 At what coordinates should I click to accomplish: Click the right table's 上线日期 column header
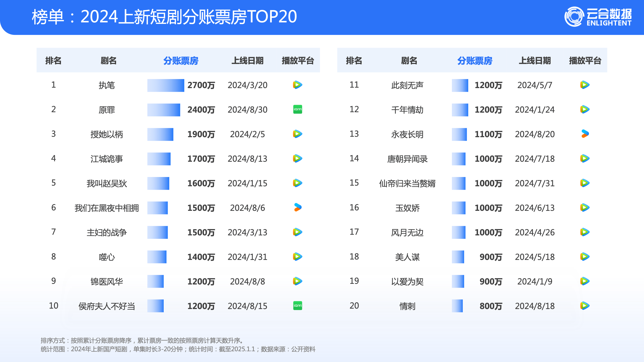coord(535,61)
